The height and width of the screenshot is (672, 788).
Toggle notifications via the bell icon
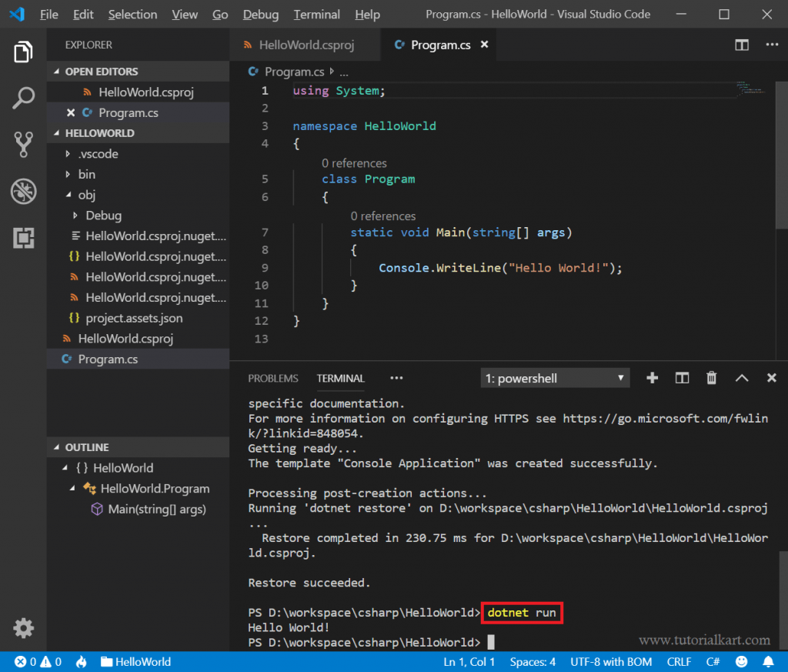[x=768, y=661]
